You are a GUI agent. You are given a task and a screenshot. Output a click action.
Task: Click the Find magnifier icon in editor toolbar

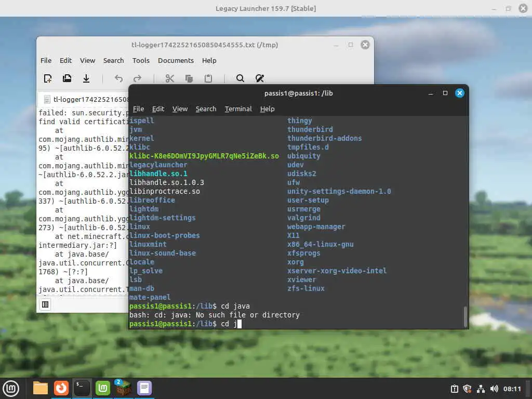pyautogui.click(x=240, y=79)
